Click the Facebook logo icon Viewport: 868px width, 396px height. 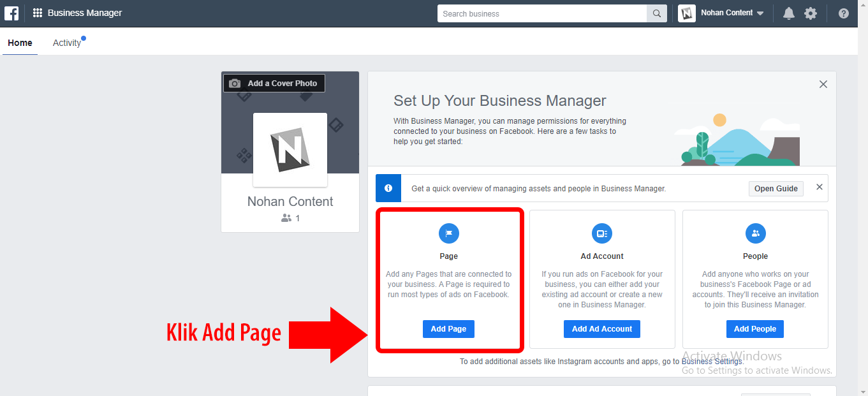(11, 13)
